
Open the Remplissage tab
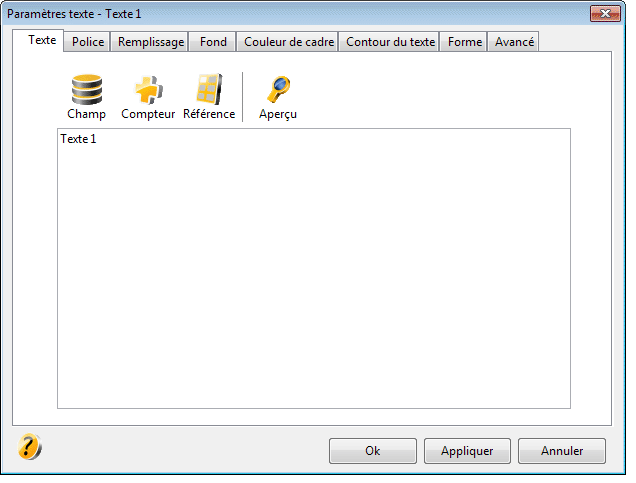tap(150, 42)
